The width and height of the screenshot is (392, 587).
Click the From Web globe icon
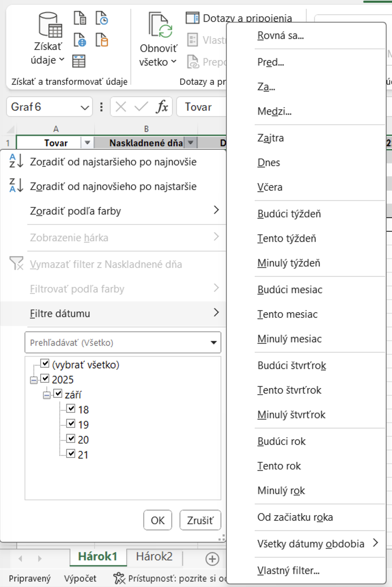point(80,40)
